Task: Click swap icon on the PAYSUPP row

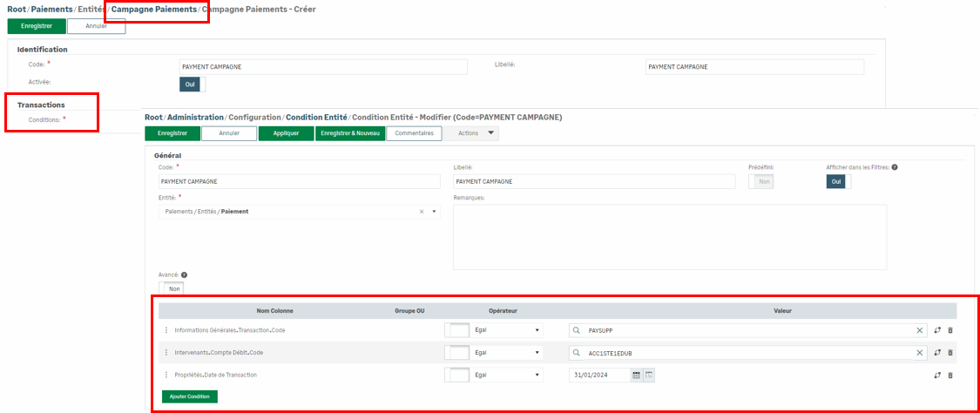Action: pos(937,330)
